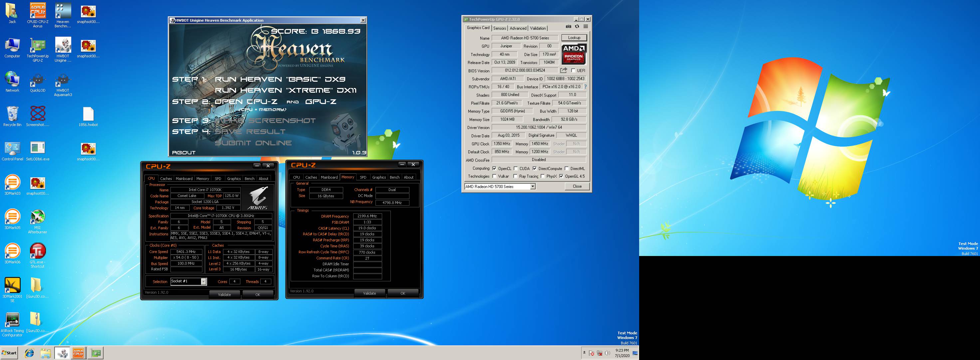Click OK in right CPU-Z memory window
The height and width of the screenshot is (360, 980).
(403, 293)
